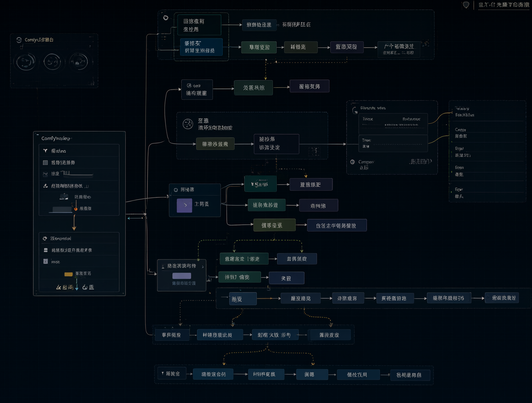Click the first row of the far-right list panel
This screenshot has height=403, width=532.
point(488,112)
